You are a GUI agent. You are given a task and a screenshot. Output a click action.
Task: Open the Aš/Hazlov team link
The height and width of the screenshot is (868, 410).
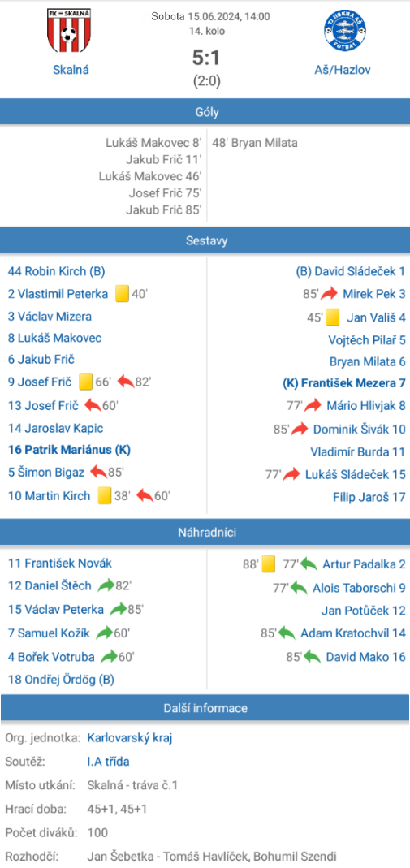click(x=345, y=70)
